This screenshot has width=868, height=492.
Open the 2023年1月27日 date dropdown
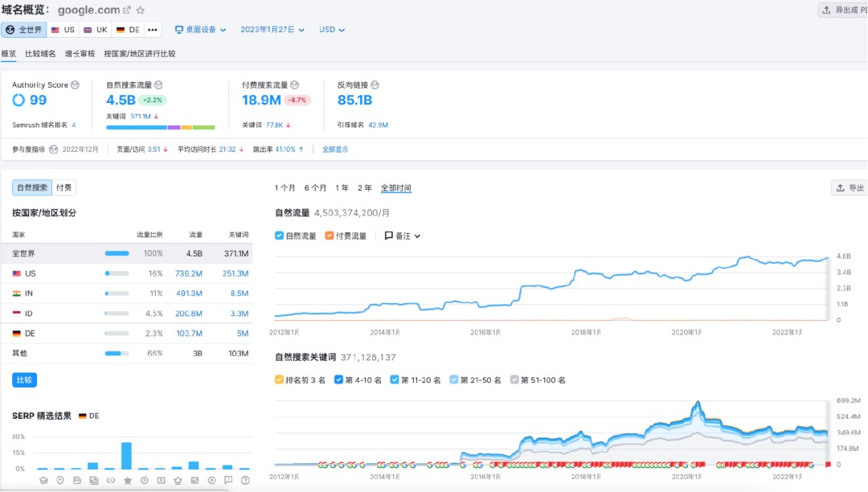272,30
